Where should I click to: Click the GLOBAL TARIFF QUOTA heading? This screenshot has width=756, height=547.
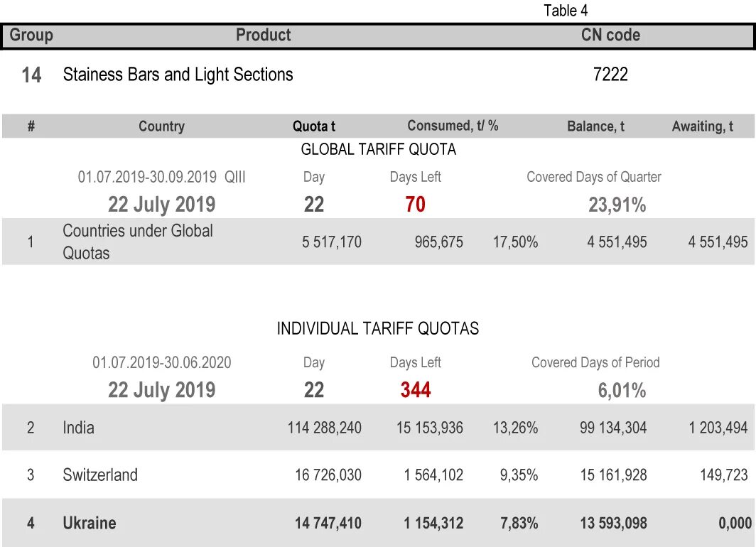tap(379, 149)
